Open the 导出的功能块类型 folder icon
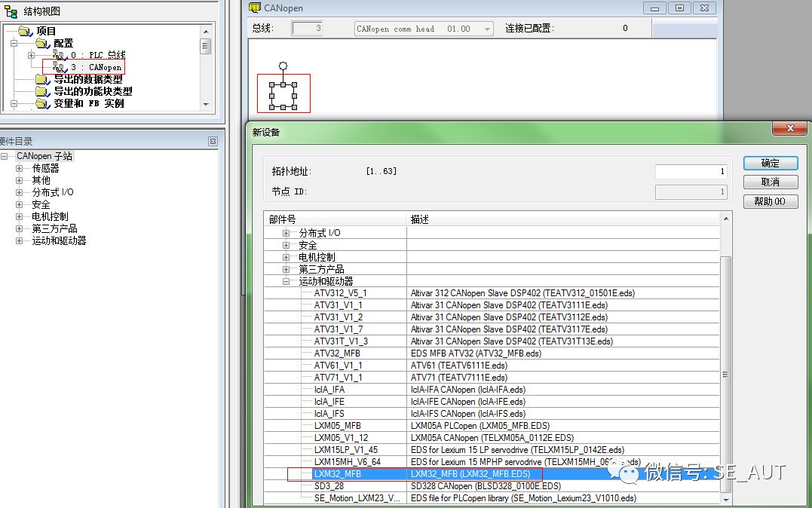The width and height of the screenshot is (812, 508). pos(42,91)
